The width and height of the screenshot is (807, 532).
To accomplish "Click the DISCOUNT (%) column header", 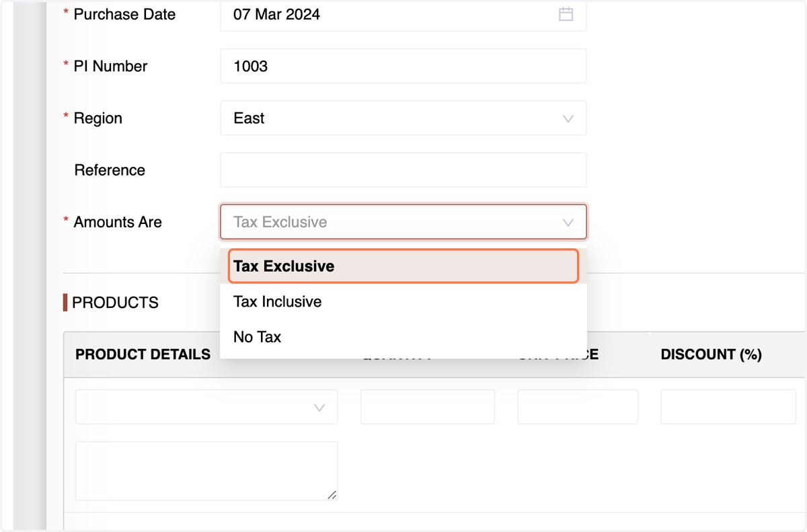I will pos(712,354).
